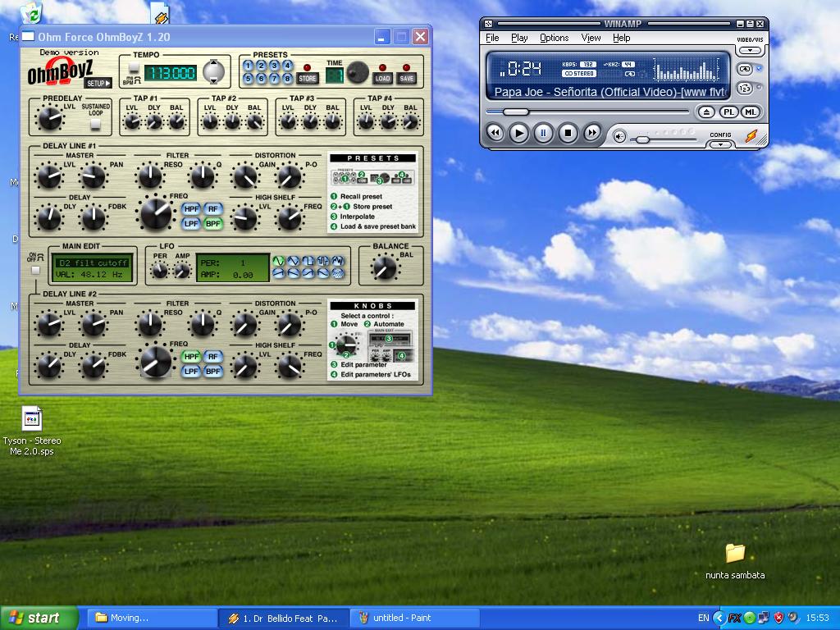The width and height of the screenshot is (840, 630).
Task: Switch to untitled - Paint in taskbar
Action: pos(414,618)
